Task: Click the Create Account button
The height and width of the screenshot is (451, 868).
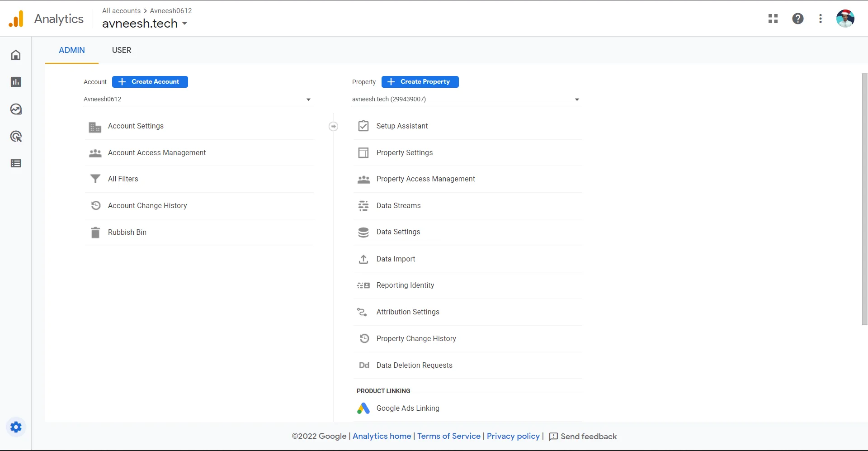Action: coord(150,82)
